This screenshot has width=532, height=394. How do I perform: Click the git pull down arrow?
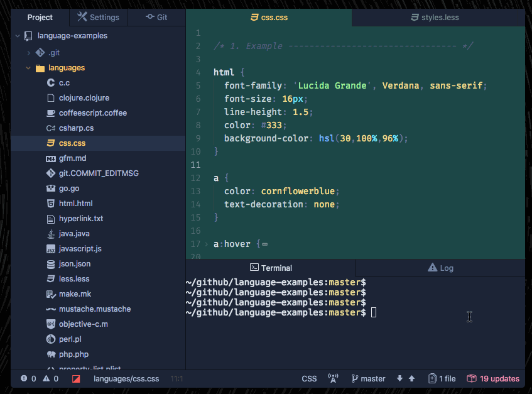click(x=399, y=378)
